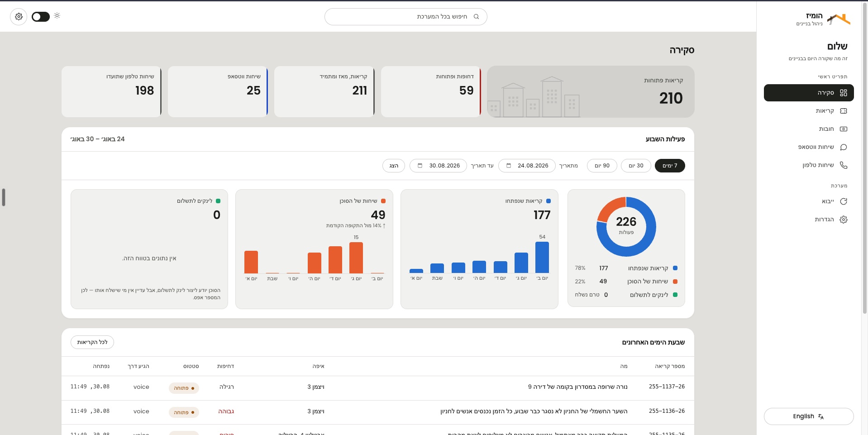The width and height of the screenshot is (868, 435).
Task: Open קריאות via its ticket icon
Action: pos(844,111)
